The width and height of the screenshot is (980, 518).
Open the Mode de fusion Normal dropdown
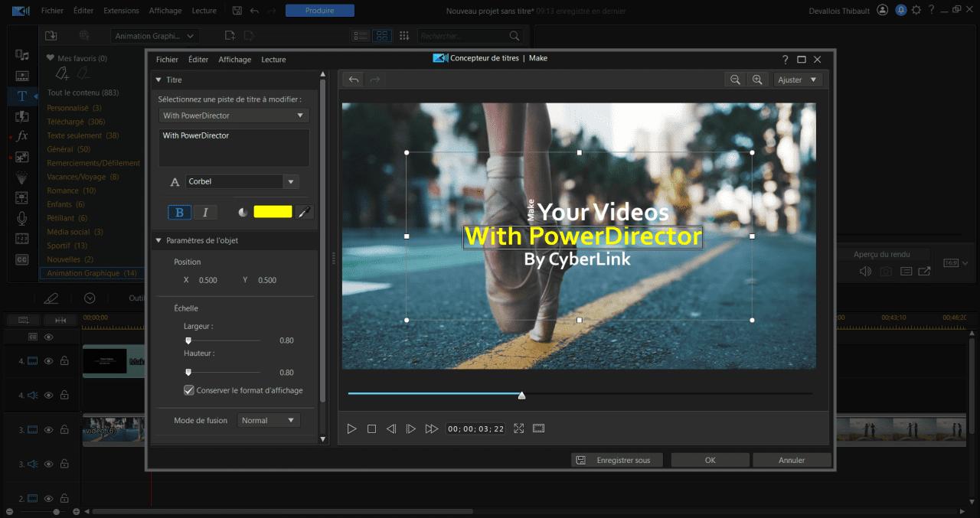(268, 421)
